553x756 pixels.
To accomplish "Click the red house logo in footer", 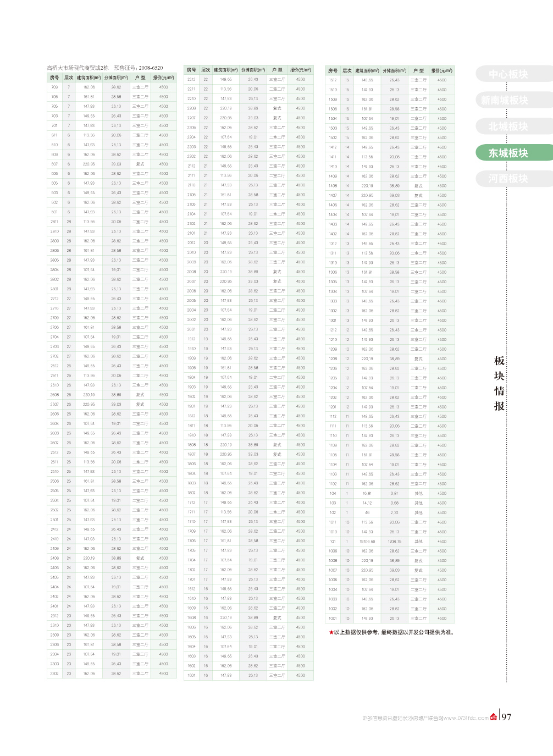I will click(493, 717).
